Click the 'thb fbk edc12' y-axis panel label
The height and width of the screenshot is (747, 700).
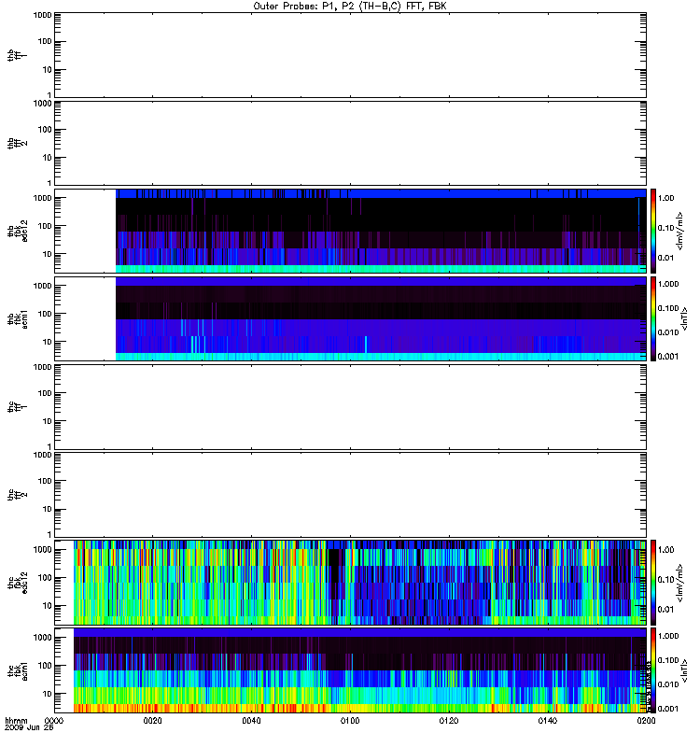18,231
